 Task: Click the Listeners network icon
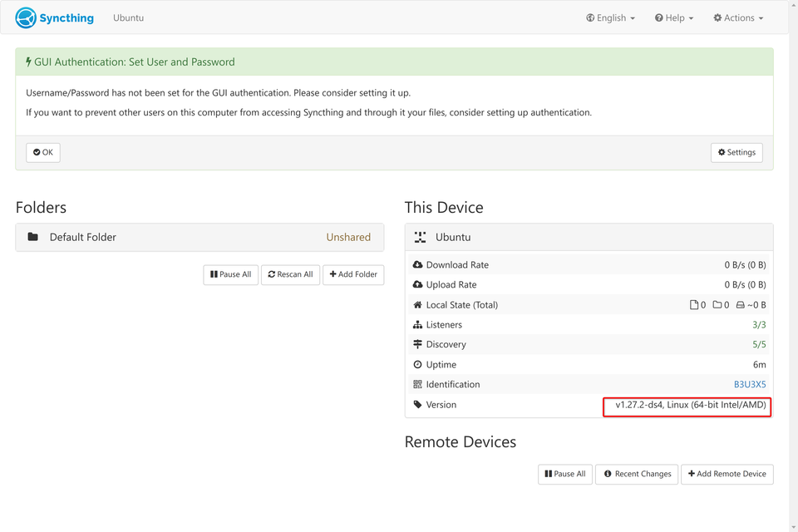click(x=417, y=325)
